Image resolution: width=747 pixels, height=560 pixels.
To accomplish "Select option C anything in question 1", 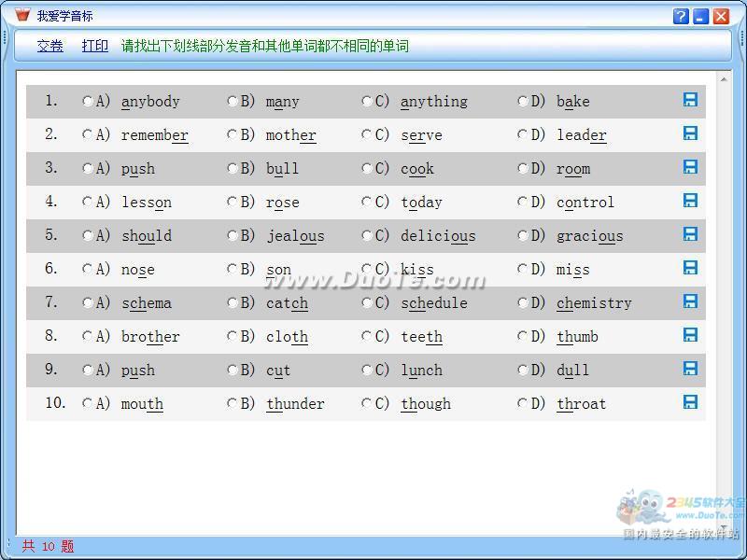I will tap(366, 101).
